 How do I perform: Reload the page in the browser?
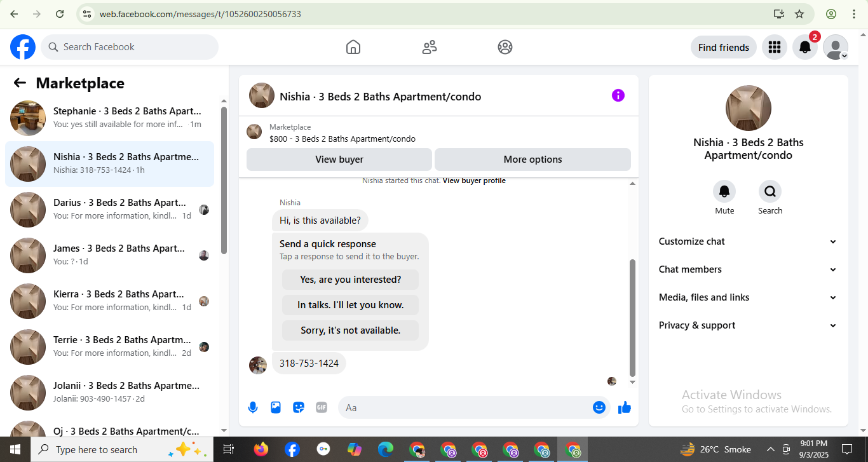point(60,14)
